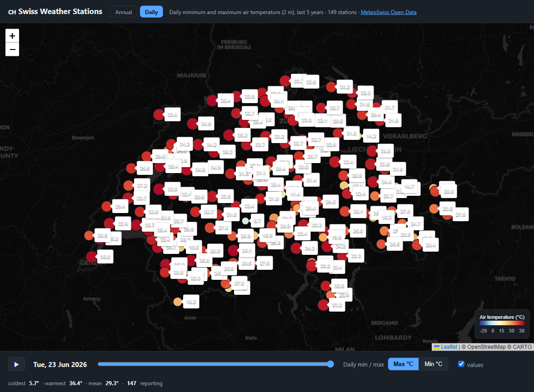Start the date animation playback
The height and width of the screenshot is (392, 534).
(x=16, y=364)
